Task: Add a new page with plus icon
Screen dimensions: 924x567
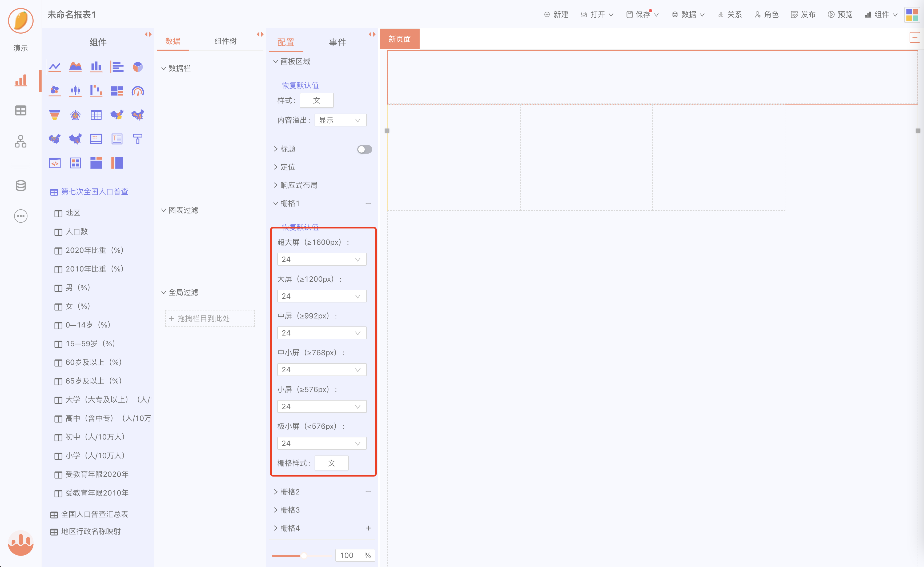Action: (x=915, y=38)
